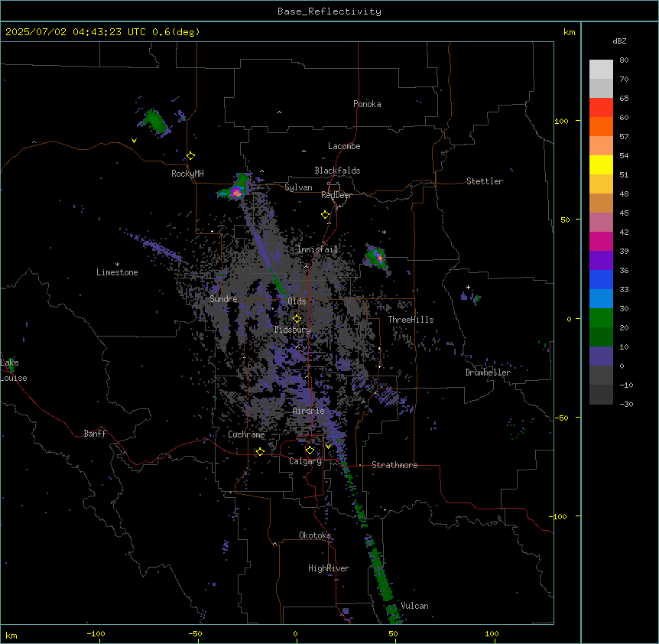
Task: Click the Stettler map label
Action: coord(485,181)
